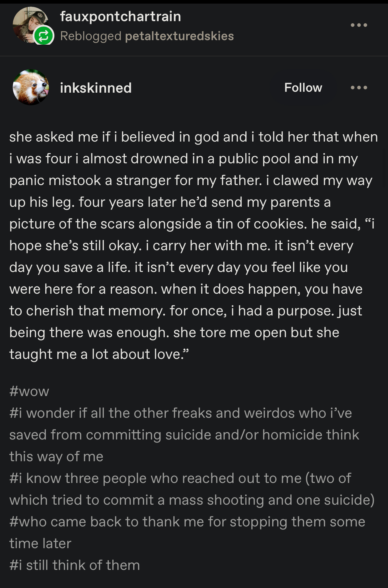The height and width of the screenshot is (588, 388).
Task: Tap 'time later' tag continuation line
Action: click(40, 543)
